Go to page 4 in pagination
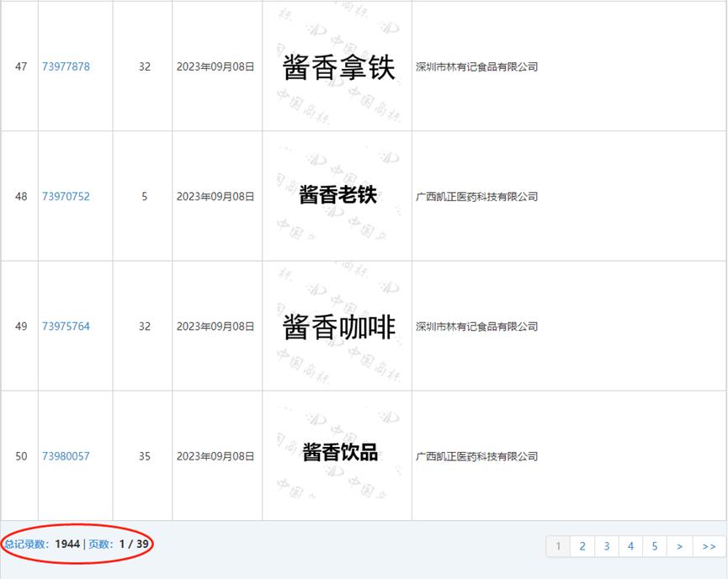Screen dimensions: 728x579 (x=630, y=546)
